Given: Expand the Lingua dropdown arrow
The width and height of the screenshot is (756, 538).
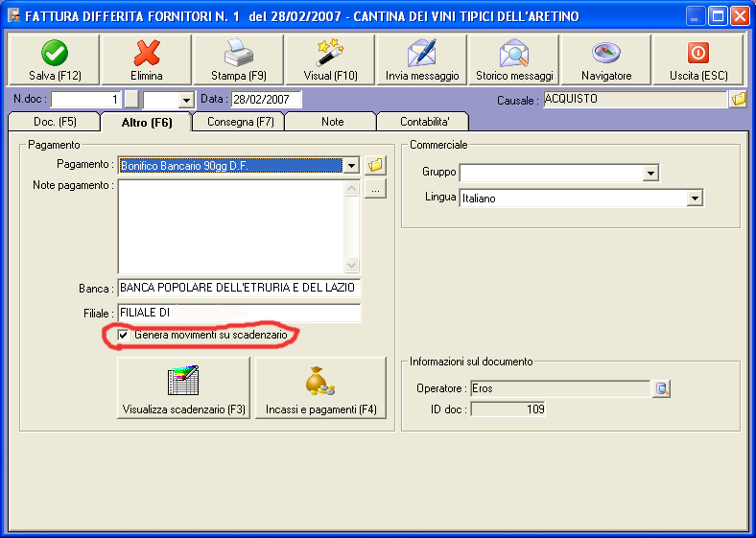Looking at the screenshot, I should [695, 199].
